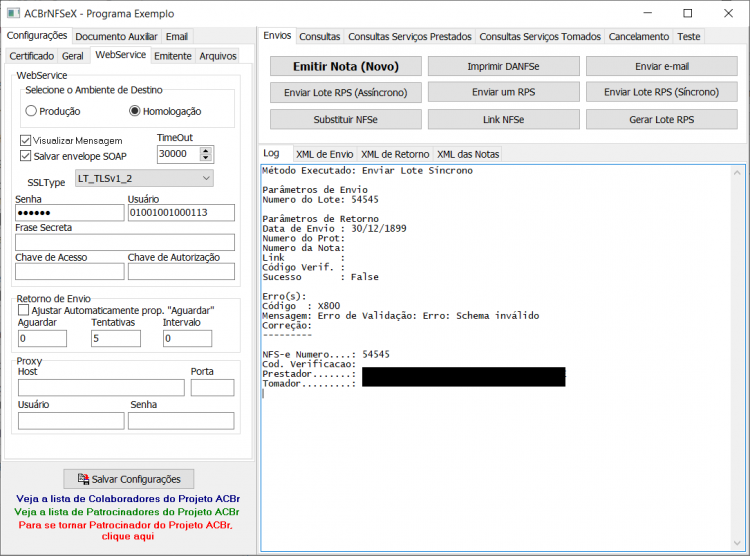Minimize the ACBrNFSeX window
This screenshot has width=750, height=556.
[647, 13]
